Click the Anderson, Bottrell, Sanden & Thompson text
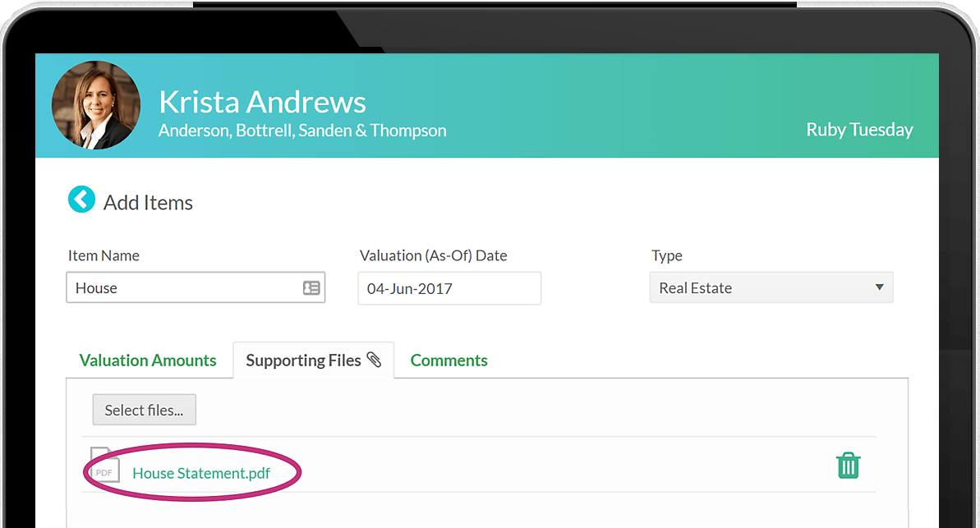This screenshot has width=980, height=528. 302,131
